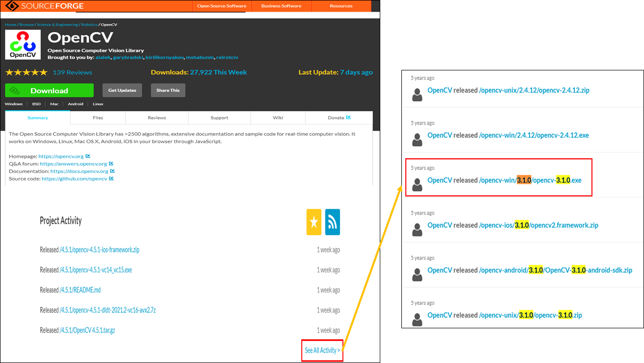
Task: Click the Get Updates button
Action: pyautogui.click(x=122, y=90)
